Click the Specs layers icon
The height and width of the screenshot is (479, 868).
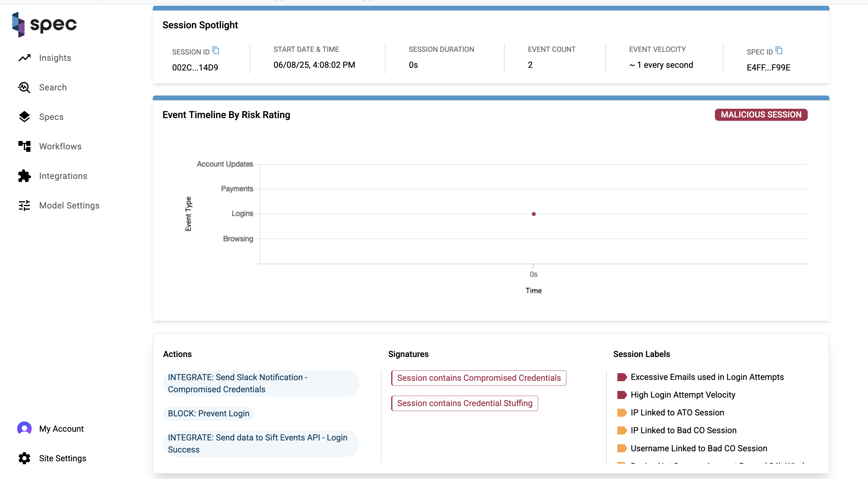click(x=24, y=117)
